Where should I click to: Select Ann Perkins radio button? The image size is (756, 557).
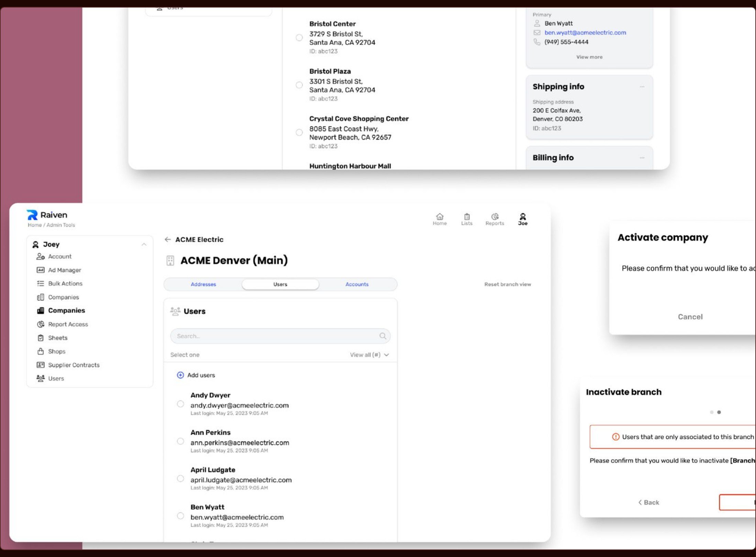[x=180, y=441]
